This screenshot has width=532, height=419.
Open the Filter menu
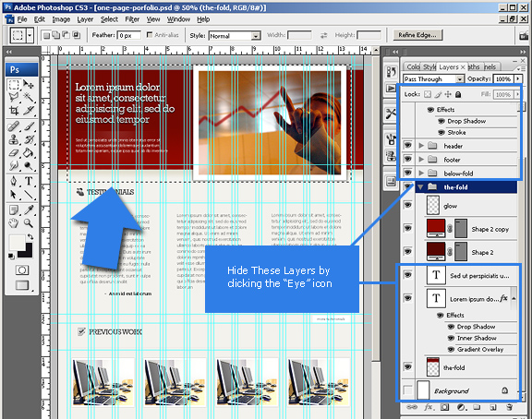(x=132, y=19)
